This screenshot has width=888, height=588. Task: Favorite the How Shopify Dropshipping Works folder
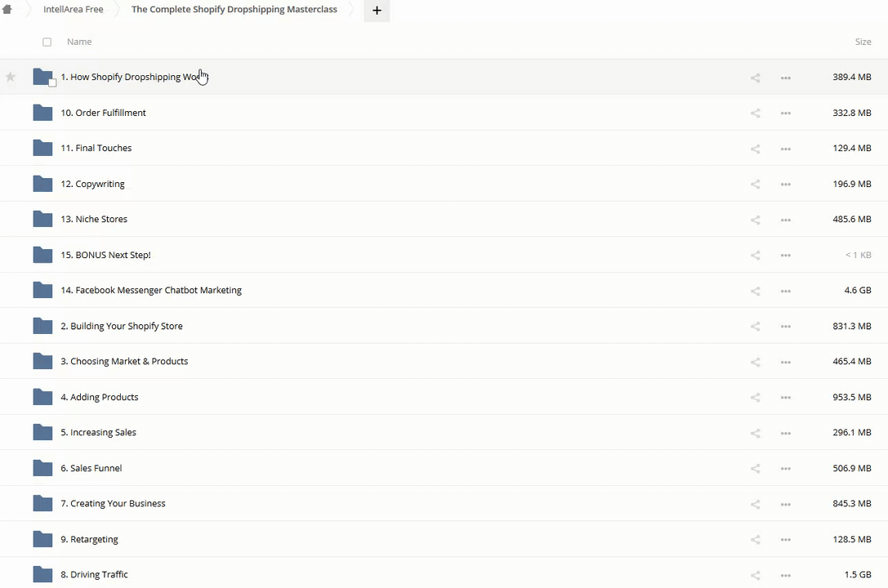click(11, 78)
